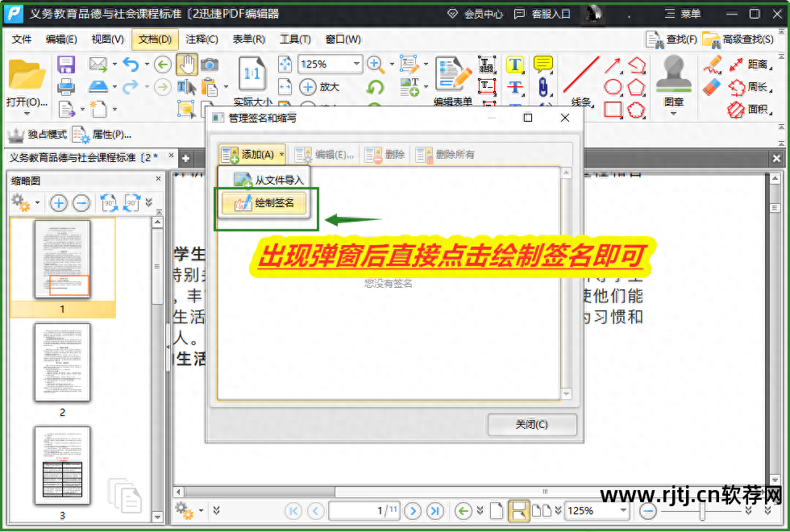Image resolution: width=790 pixels, height=532 pixels.
Task: Click the Open (打开) folder icon
Action: (x=27, y=77)
